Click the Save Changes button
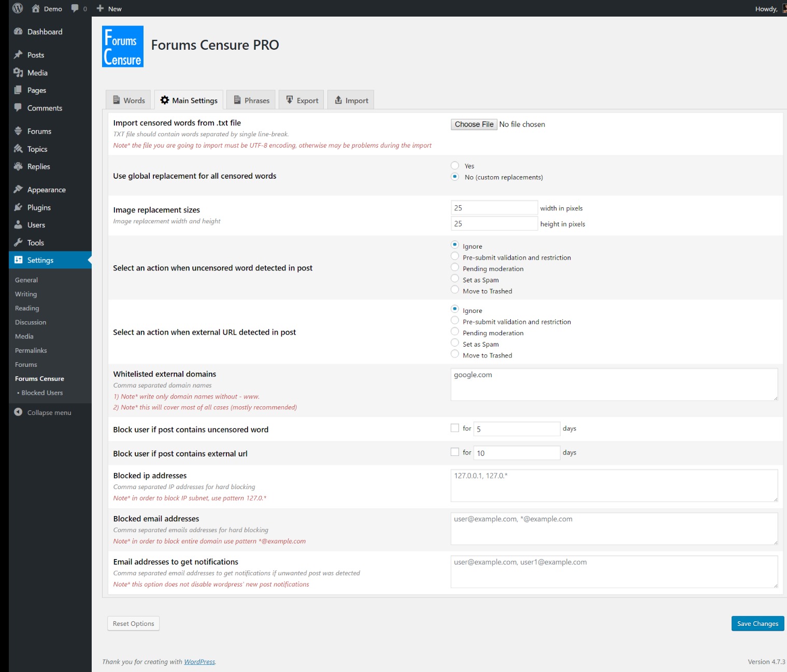The image size is (787, 672). coord(757,623)
